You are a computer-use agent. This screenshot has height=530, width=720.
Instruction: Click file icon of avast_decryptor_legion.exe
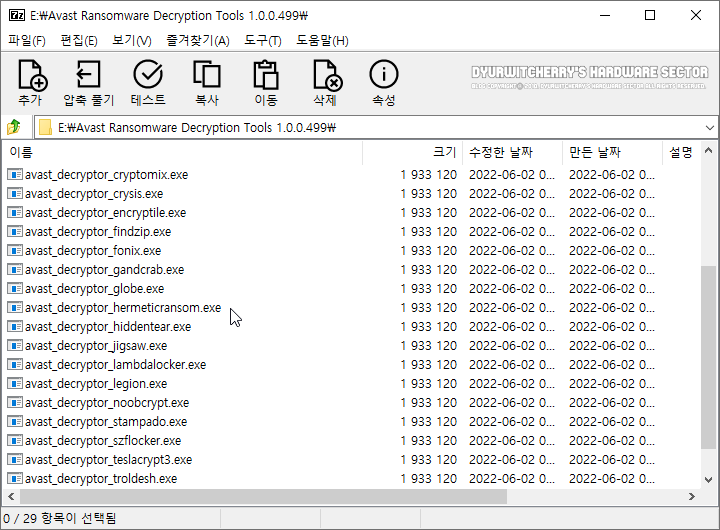point(15,383)
